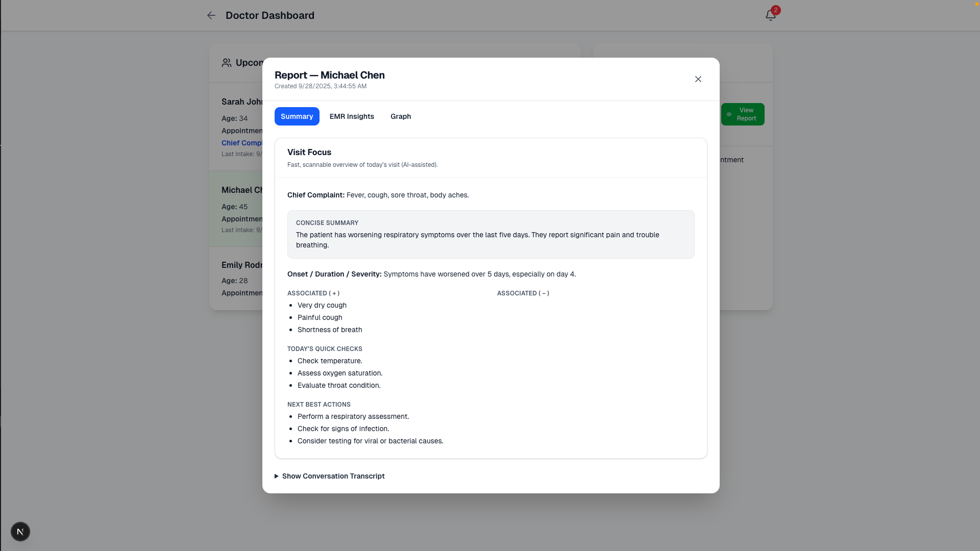Open the notifications bell icon
The width and height of the screenshot is (980, 551).
tap(770, 16)
